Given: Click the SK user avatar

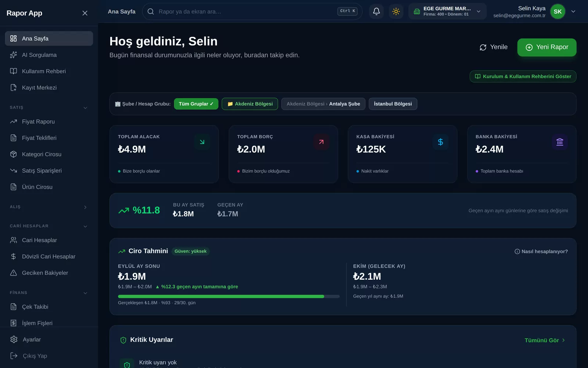Looking at the screenshot, I should tap(557, 11).
